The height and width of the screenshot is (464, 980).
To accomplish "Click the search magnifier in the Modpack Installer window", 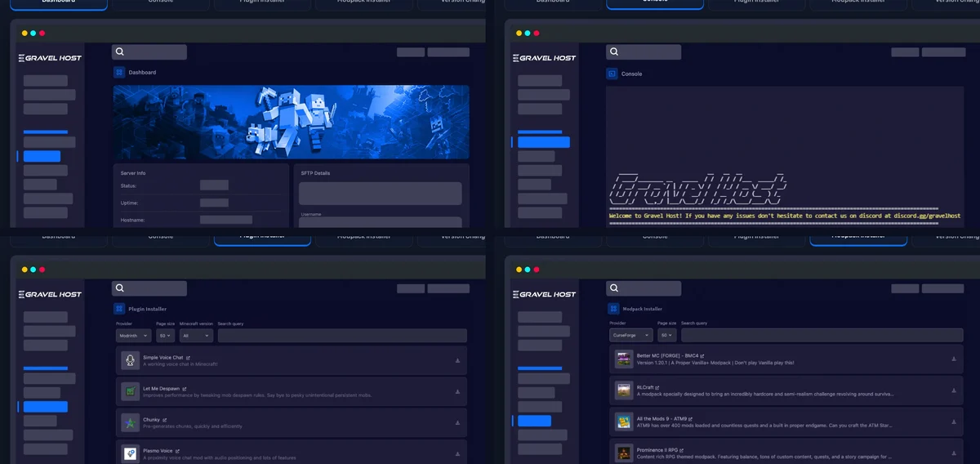I will click(614, 288).
